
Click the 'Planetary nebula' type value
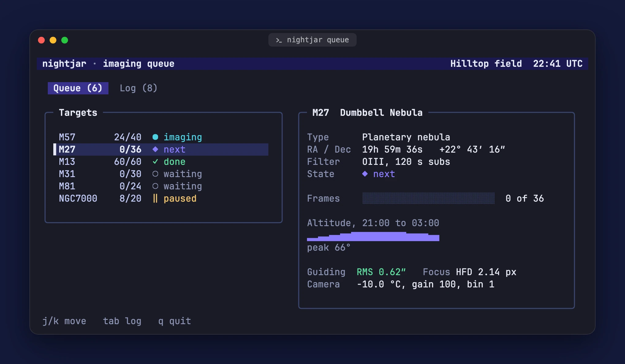pos(406,137)
